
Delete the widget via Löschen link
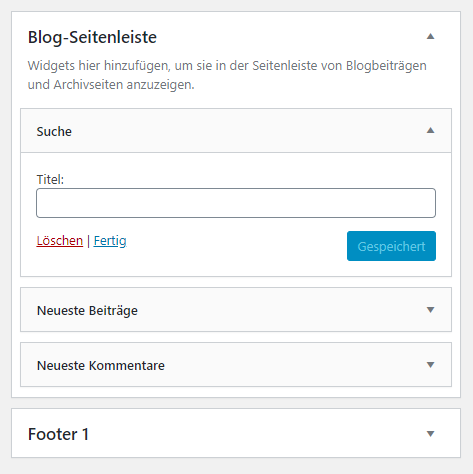tap(60, 241)
